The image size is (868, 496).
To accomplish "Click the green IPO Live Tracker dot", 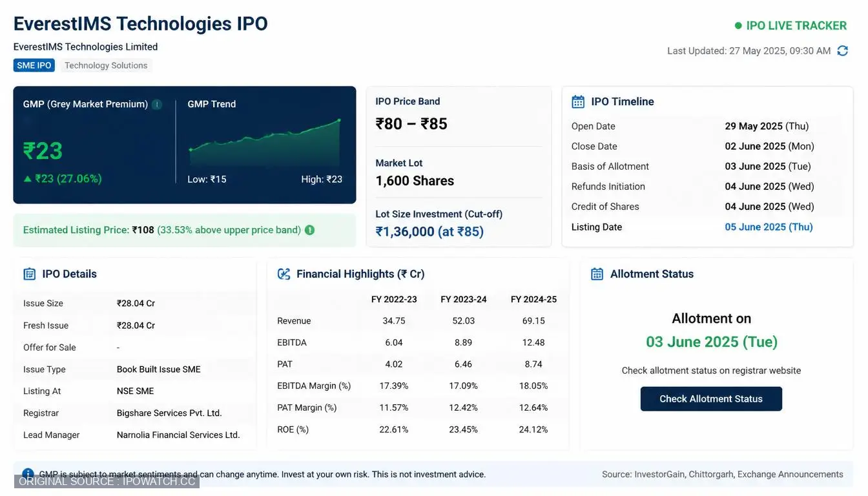I will point(738,26).
